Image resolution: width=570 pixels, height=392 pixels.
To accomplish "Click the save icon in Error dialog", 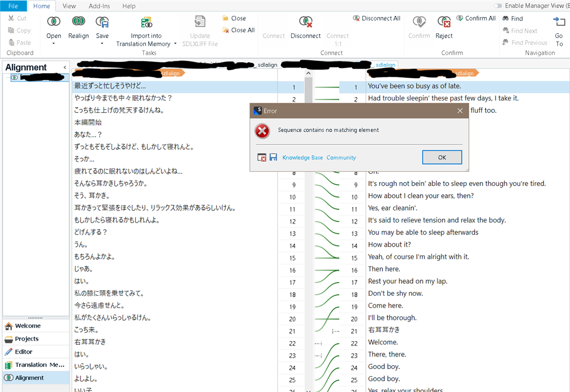I will pyautogui.click(x=273, y=157).
